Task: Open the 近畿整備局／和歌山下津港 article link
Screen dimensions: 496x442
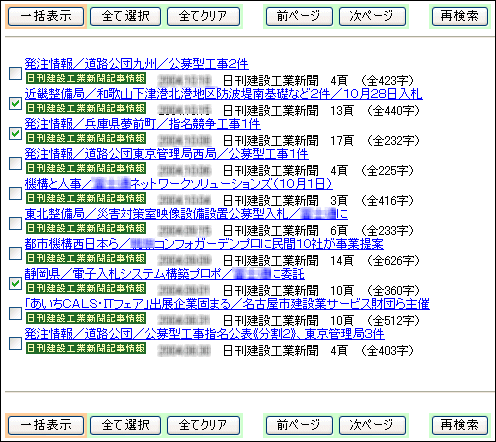Action: (224, 94)
